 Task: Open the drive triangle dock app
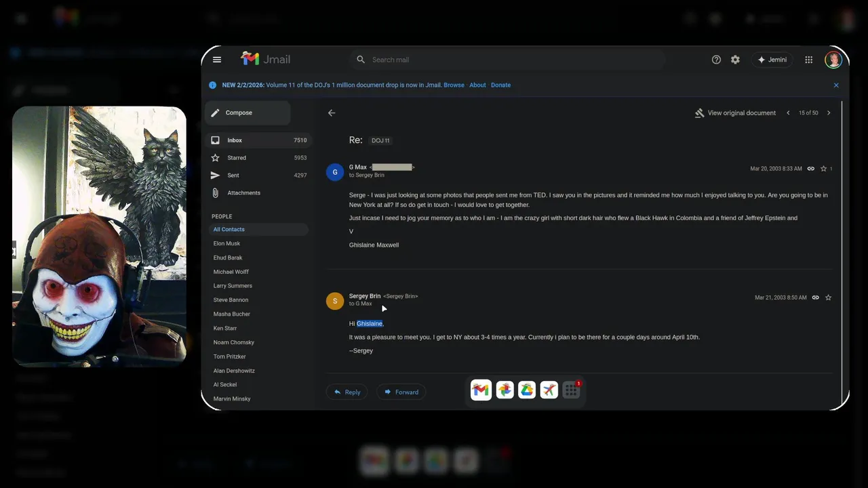(527, 390)
